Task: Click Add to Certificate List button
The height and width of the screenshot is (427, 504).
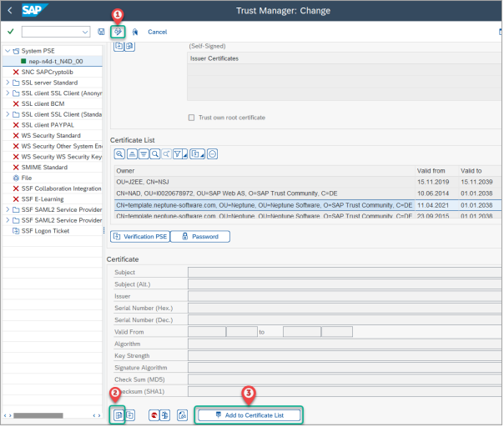Action: pos(249,414)
